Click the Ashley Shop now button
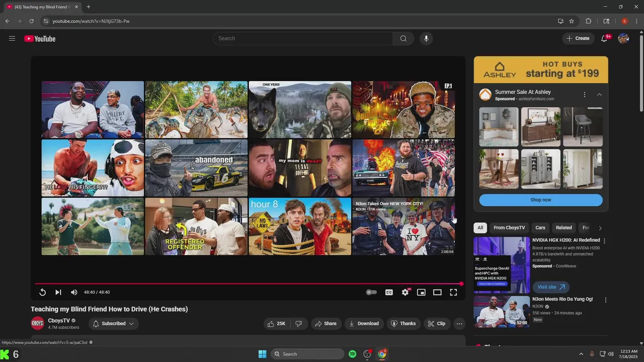The height and width of the screenshot is (362, 644). pyautogui.click(x=540, y=200)
